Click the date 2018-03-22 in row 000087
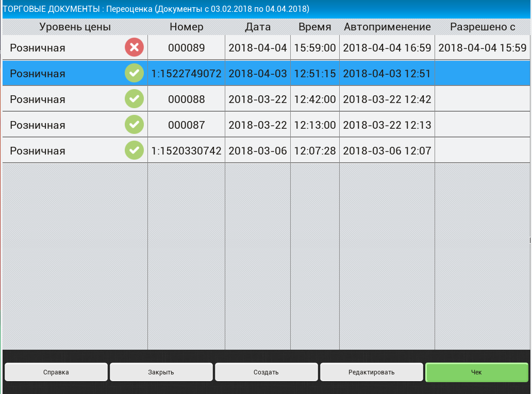 point(258,125)
